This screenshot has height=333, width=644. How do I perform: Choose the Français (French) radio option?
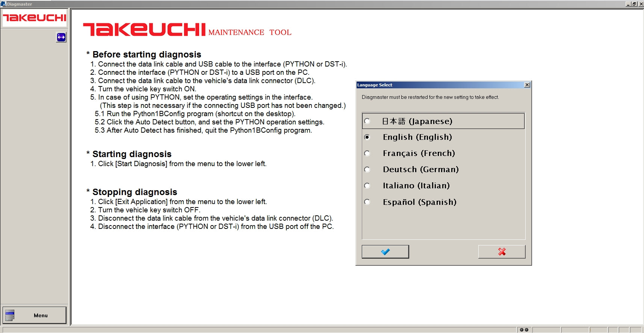[x=367, y=153]
